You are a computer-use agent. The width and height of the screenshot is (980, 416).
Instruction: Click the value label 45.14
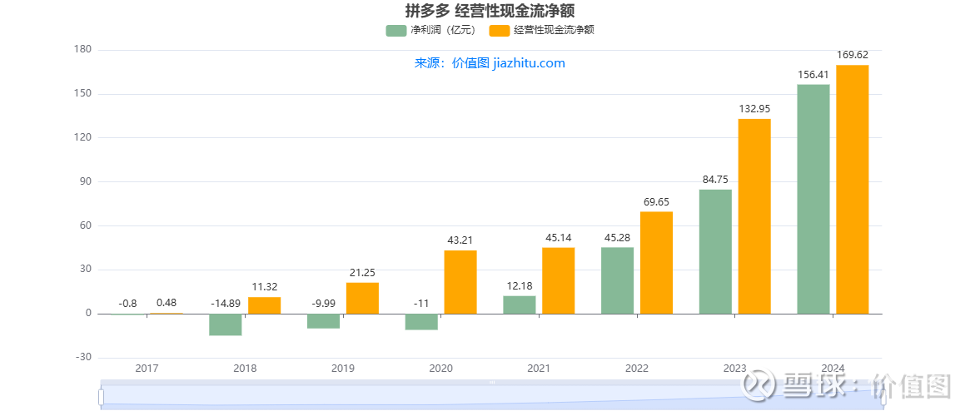point(558,237)
